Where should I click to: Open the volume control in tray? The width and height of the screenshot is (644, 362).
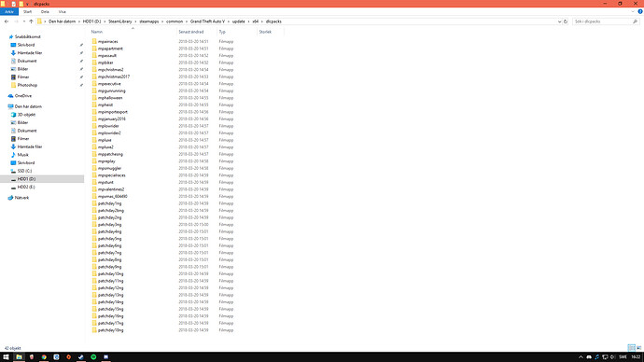(612, 357)
